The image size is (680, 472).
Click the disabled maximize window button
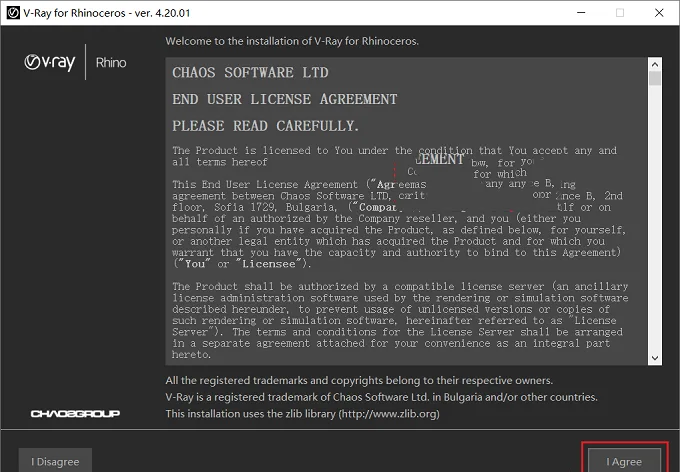click(x=620, y=13)
